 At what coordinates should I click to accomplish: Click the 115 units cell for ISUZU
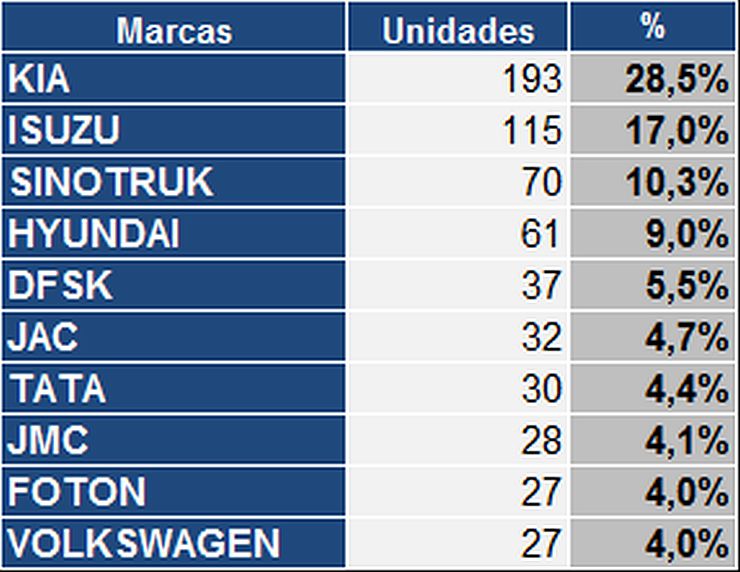tap(458, 130)
